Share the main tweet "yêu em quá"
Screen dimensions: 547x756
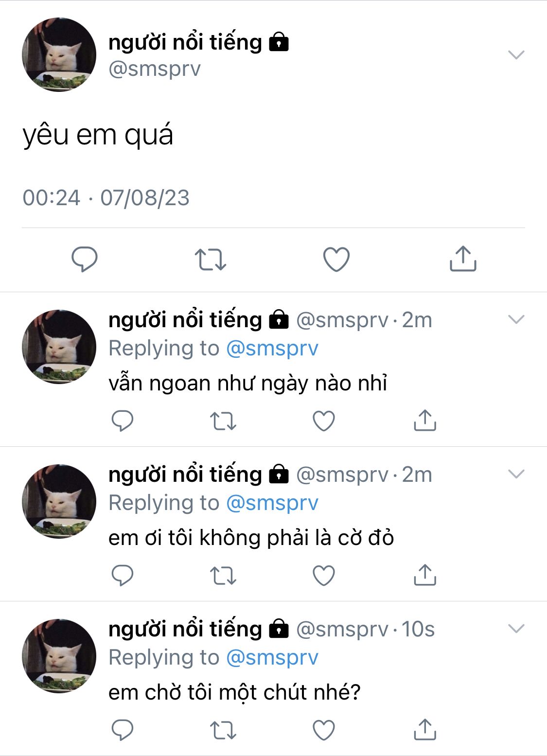(462, 259)
